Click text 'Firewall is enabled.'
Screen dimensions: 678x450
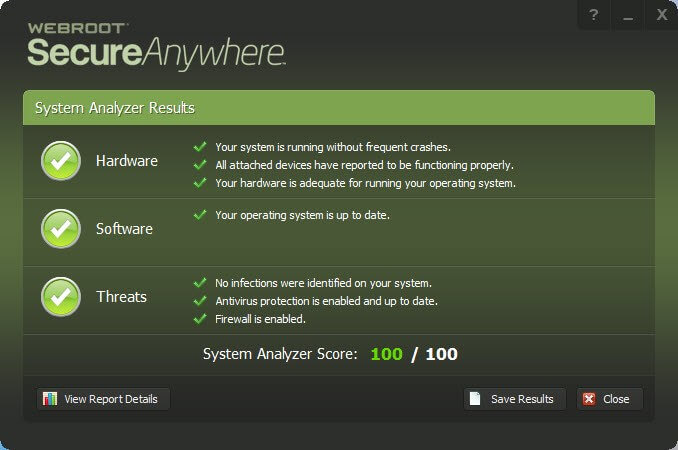coord(260,319)
